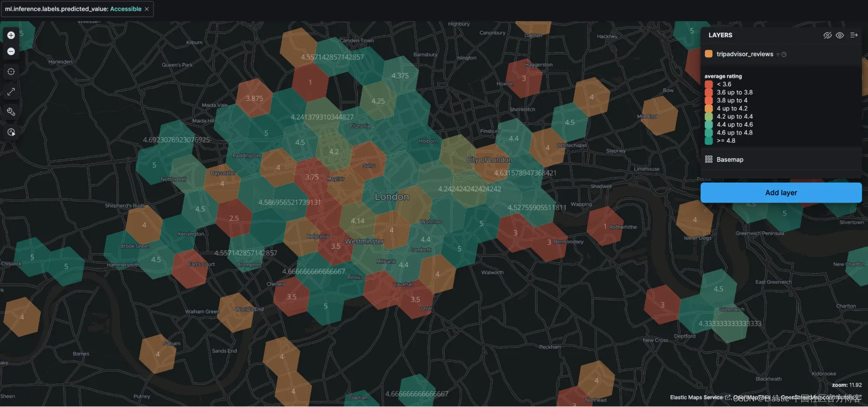Screen dimensions: 868x407
Task: Click the clock icon beside tripadvisor_reviews
Action: click(x=784, y=55)
